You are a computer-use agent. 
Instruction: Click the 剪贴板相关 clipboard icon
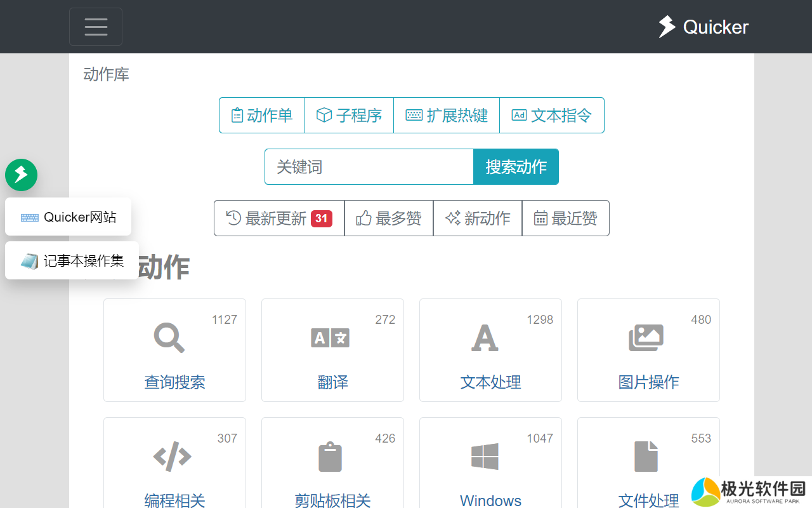tap(330, 456)
